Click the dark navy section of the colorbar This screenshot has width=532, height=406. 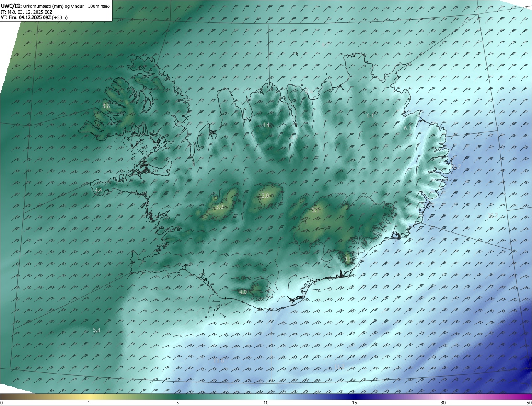355,396
